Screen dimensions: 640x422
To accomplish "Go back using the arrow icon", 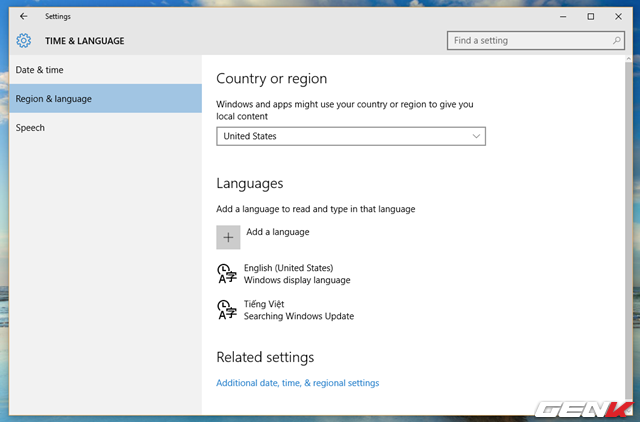I will (x=24, y=16).
